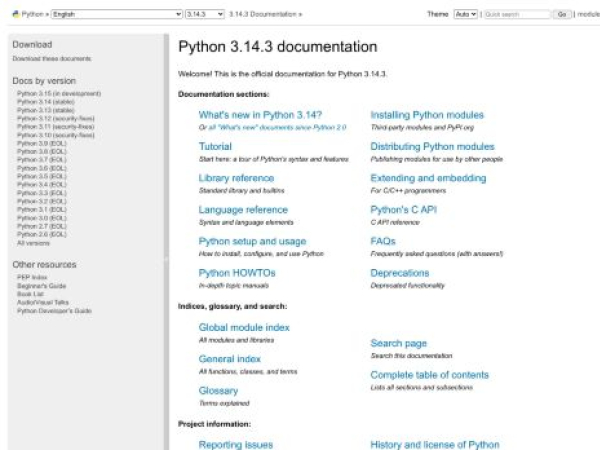Click the Go search button
Screen dimensions: 600x450
tap(562, 14)
